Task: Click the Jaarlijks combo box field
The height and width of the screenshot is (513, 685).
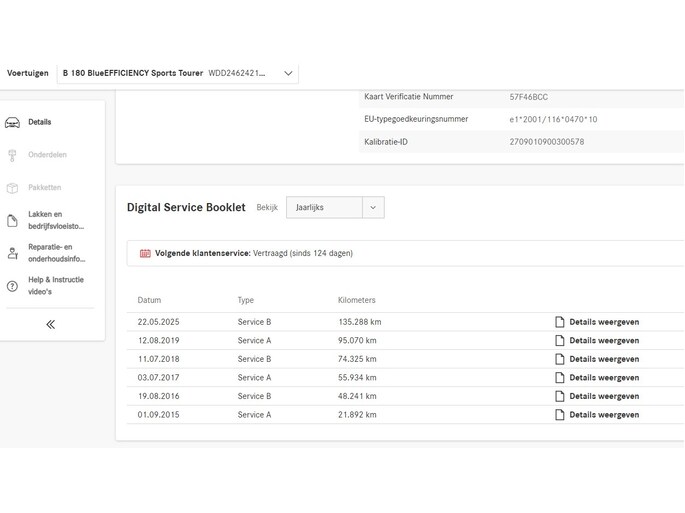Action: [x=335, y=208]
